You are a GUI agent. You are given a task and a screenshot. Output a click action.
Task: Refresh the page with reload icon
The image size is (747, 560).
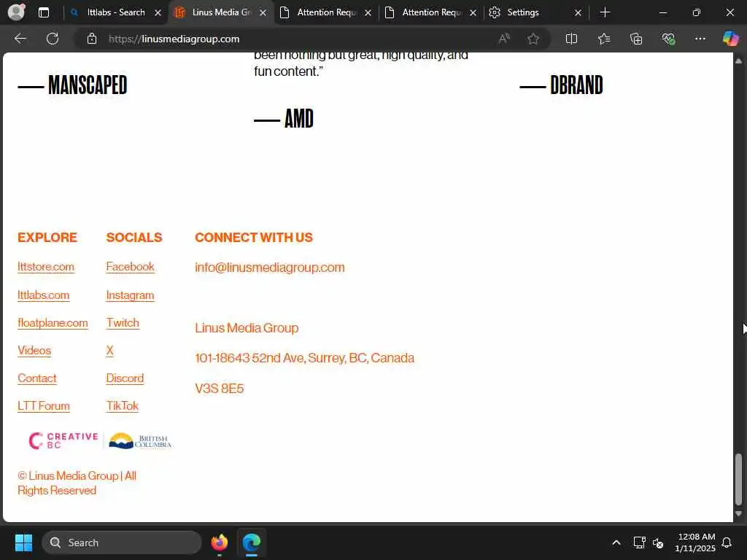pos(53,39)
